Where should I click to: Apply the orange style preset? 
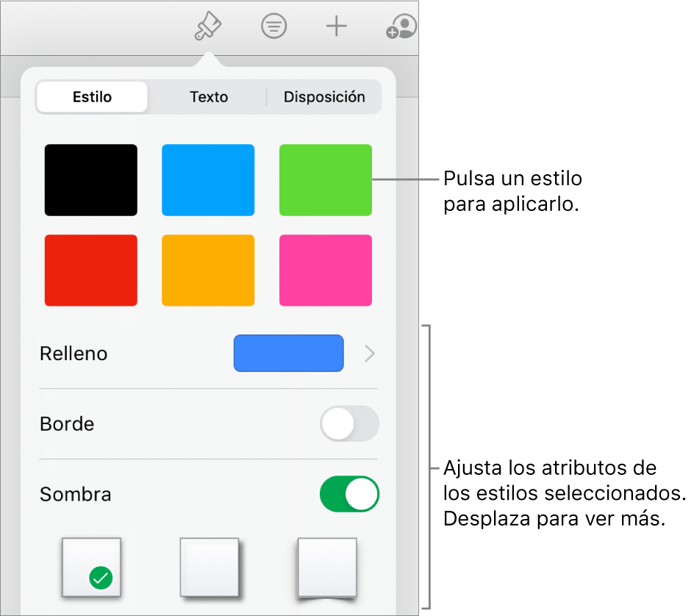[x=208, y=270]
